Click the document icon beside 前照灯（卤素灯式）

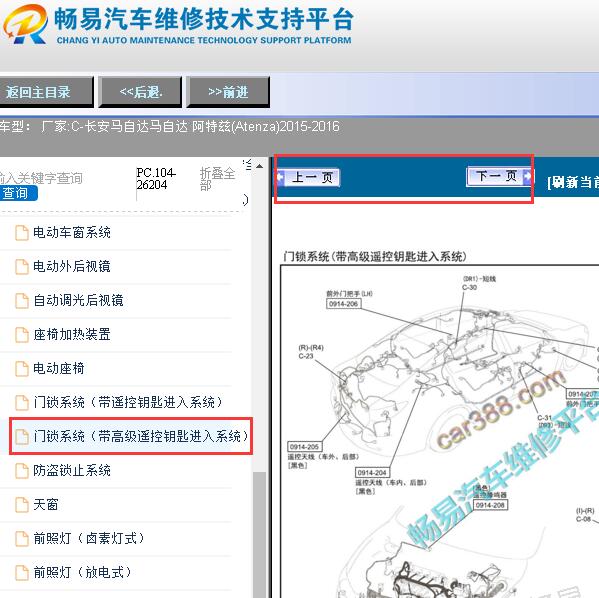tap(22, 539)
